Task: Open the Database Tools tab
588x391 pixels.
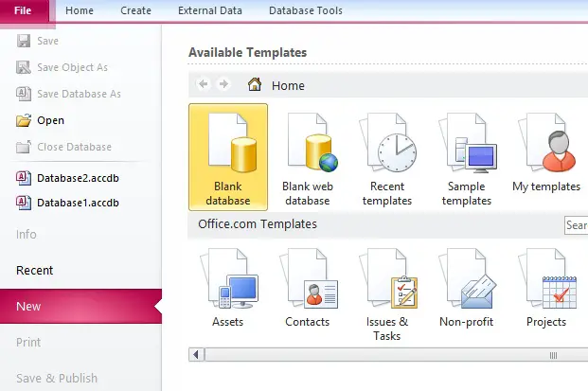Action: tap(306, 10)
